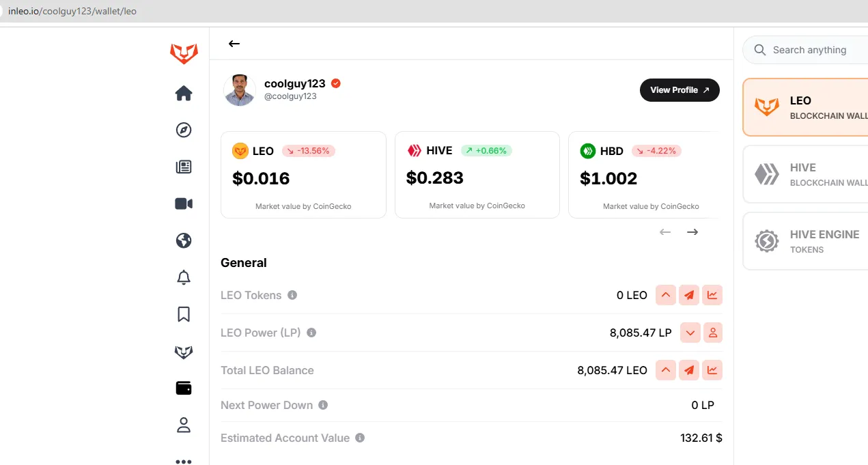Select the LEO Blockchain Wallet tab

806,107
